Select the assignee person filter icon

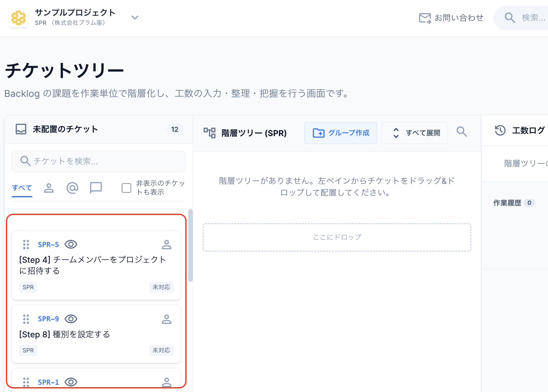point(49,188)
